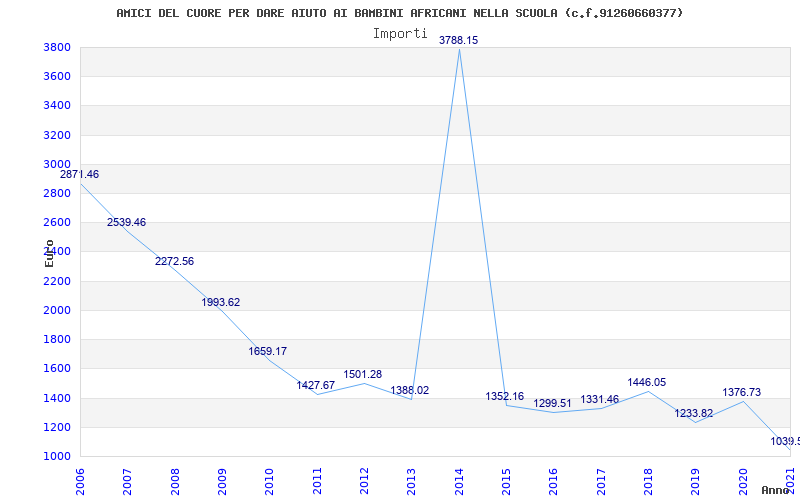This screenshot has width=800, height=500.
Task: Click the data label 2871.46
Action: [80, 174]
